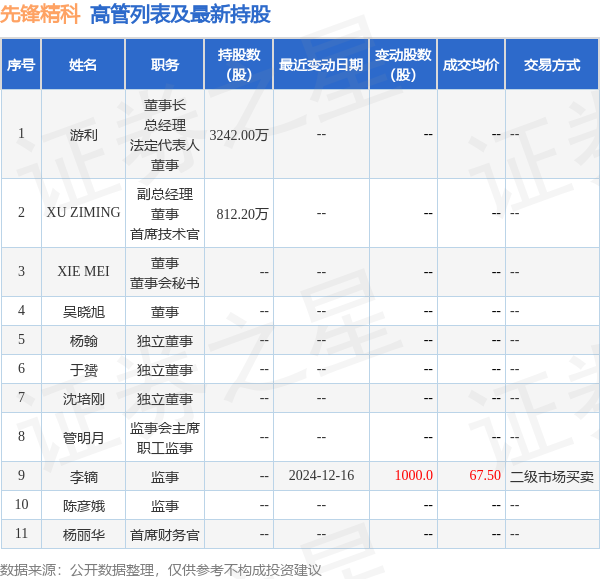The height and width of the screenshot is (579, 600).
Task: Click the 监事会主席 position text
Action: coord(165,428)
